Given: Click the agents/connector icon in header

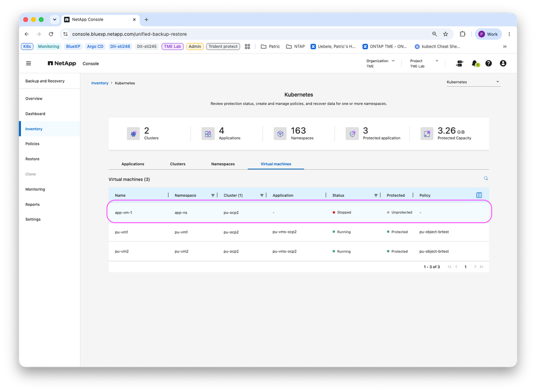Looking at the screenshot, I should tap(459, 63).
